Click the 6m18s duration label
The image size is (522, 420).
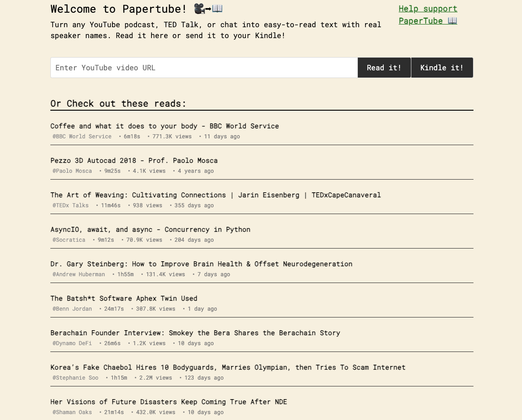point(132,137)
